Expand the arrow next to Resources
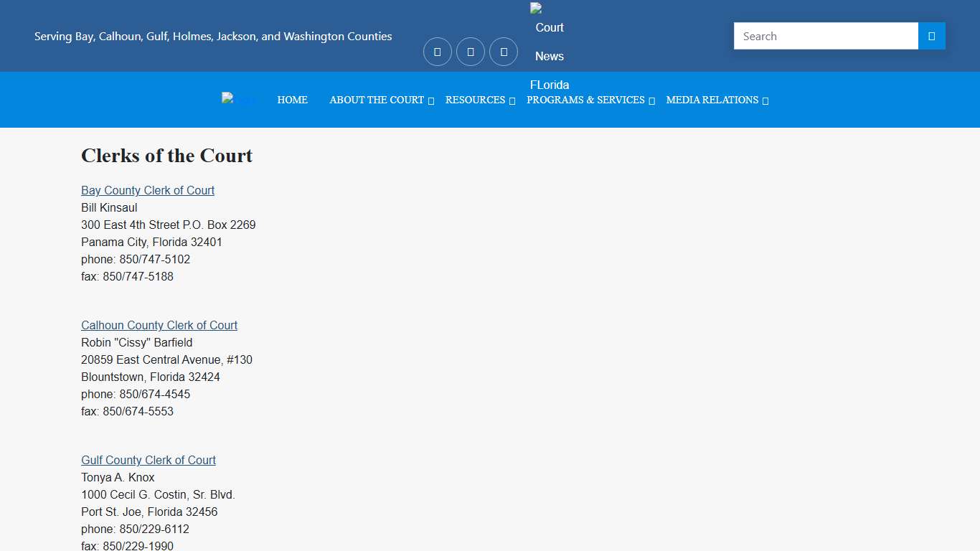 [512, 101]
